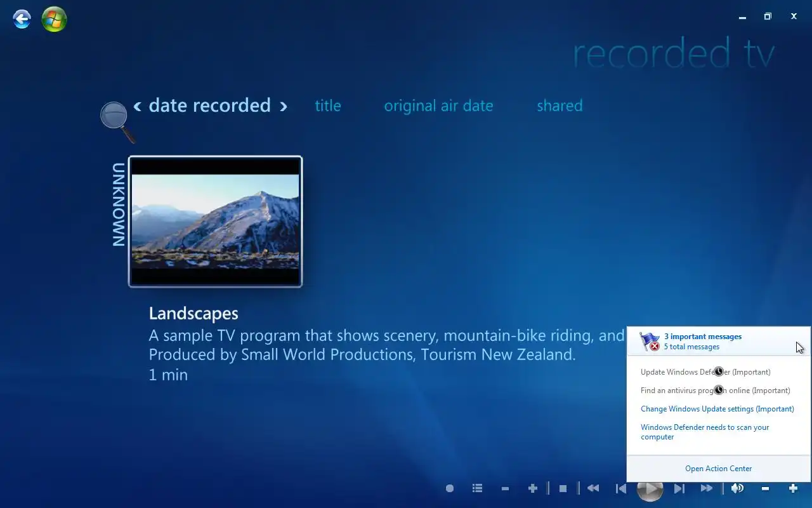Switch to the shared recordings view
The width and height of the screenshot is (812, 508).
[560, 106]
